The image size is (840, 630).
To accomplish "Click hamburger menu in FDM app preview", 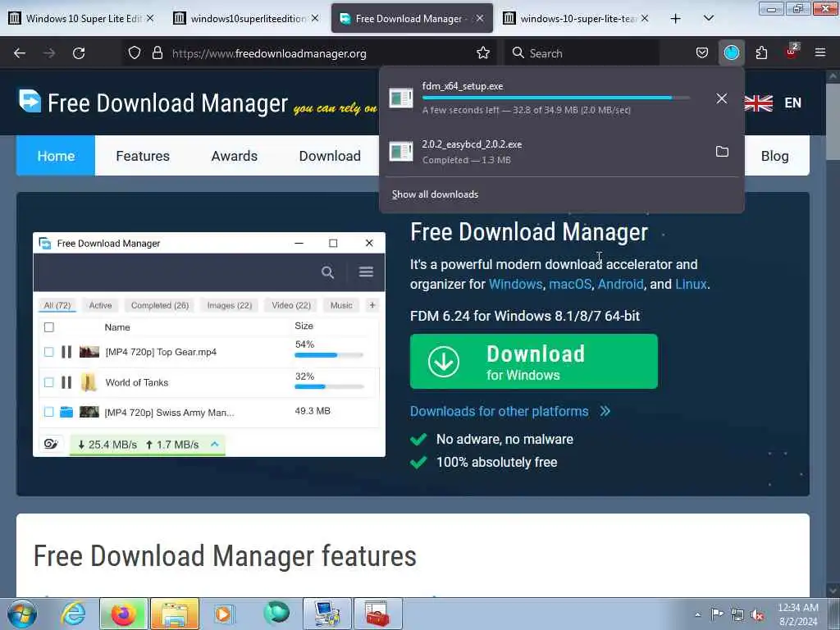I will [366, 272].
